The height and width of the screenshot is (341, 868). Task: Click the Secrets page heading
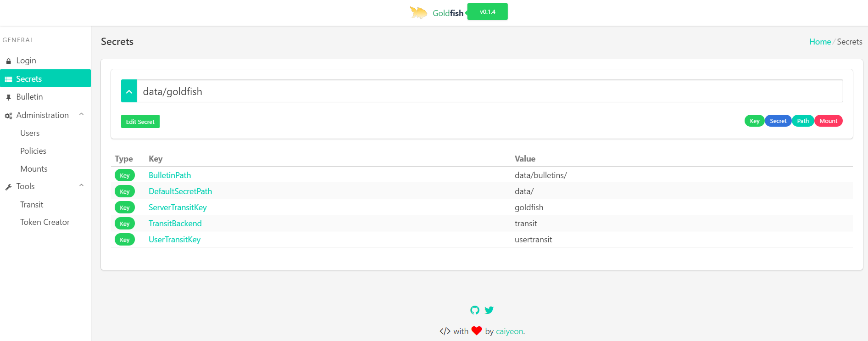[x=117, y=42]
